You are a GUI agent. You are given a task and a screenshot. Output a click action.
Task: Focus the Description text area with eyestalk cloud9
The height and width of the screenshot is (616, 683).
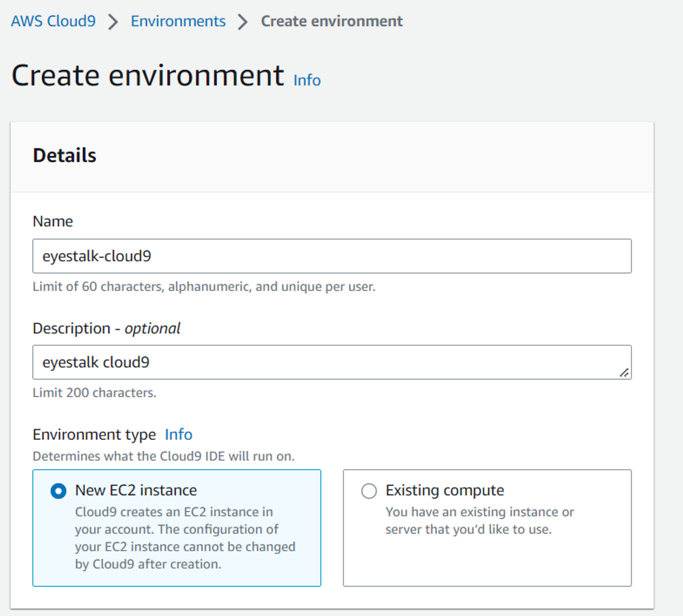[x=332, y=362]
